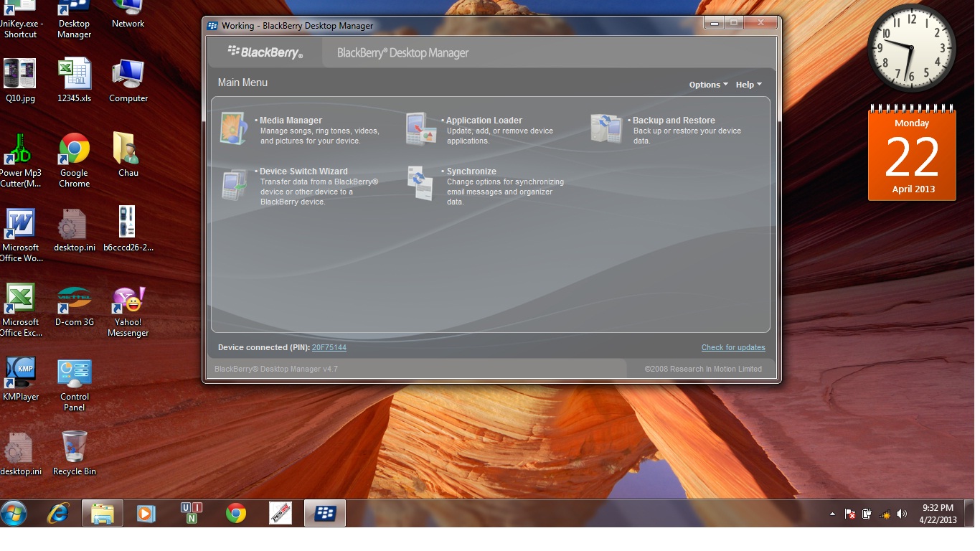This screenshot has height=551, width=980.
Task: Select the Q10.jpg file on desktop
Action: pyautogui.click(x=20, y=80)
